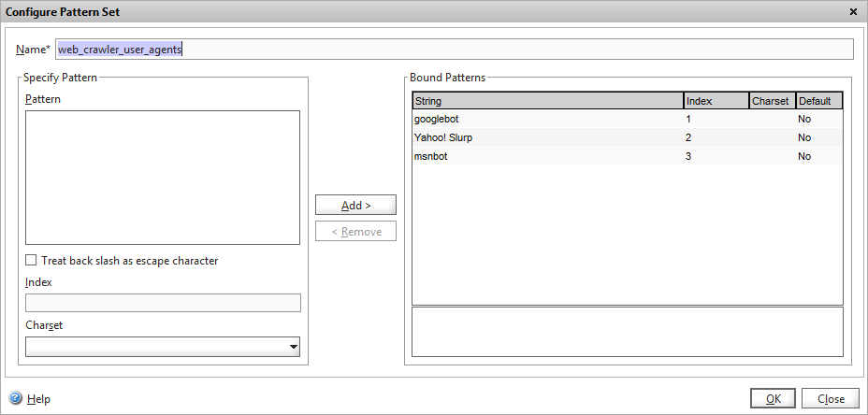
Task: Sort by the String column header
Action: [547, 101]
